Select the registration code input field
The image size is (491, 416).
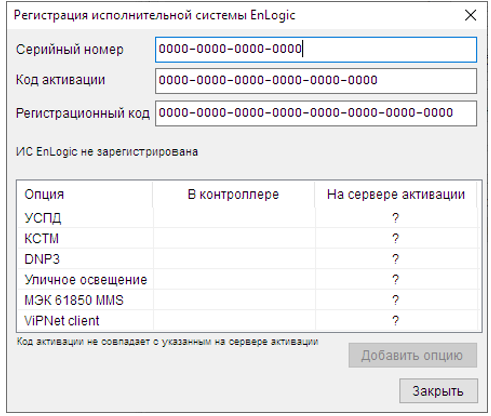pyautogui.click(x=316, y=113)
